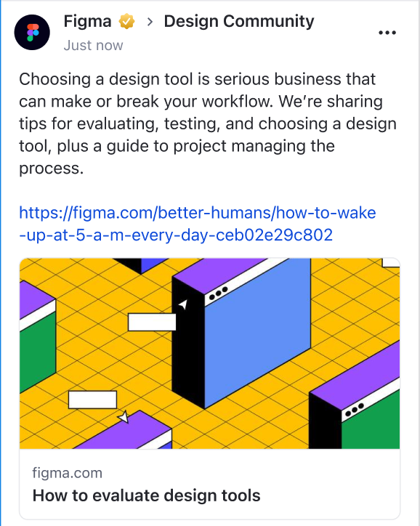Click the "How to evaluate design tools" title
Screen dimensions: 420x526
pos(146,495)
